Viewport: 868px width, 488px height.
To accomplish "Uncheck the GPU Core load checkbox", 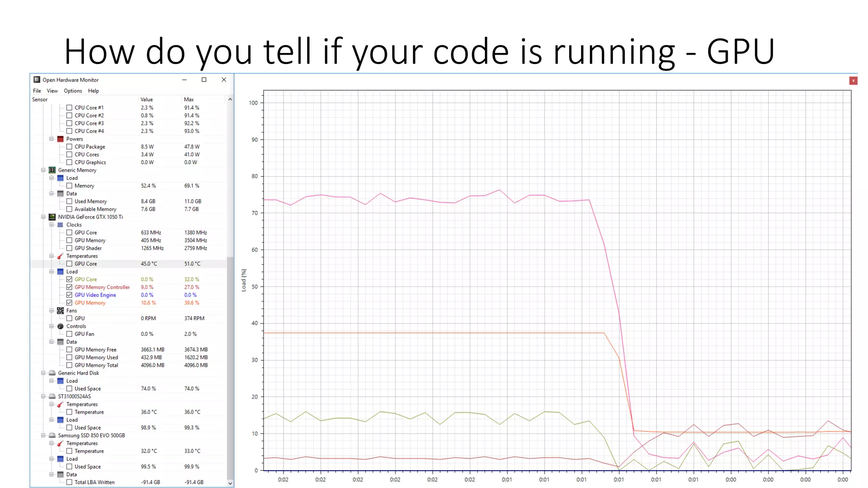I will coord(70,279).
